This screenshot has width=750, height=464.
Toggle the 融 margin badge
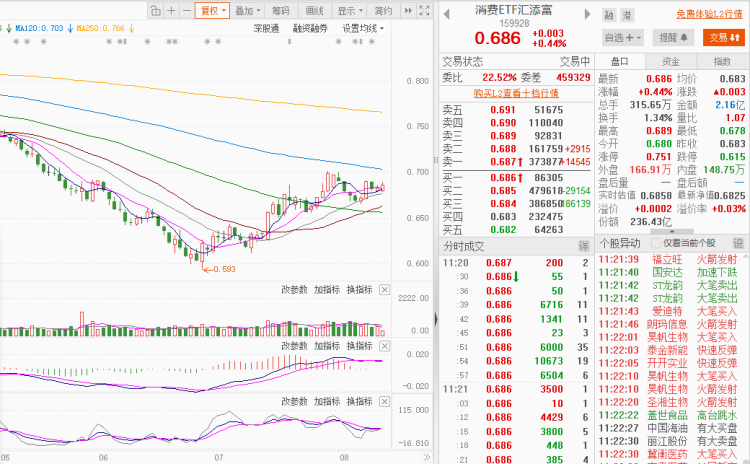coord(609,15)
